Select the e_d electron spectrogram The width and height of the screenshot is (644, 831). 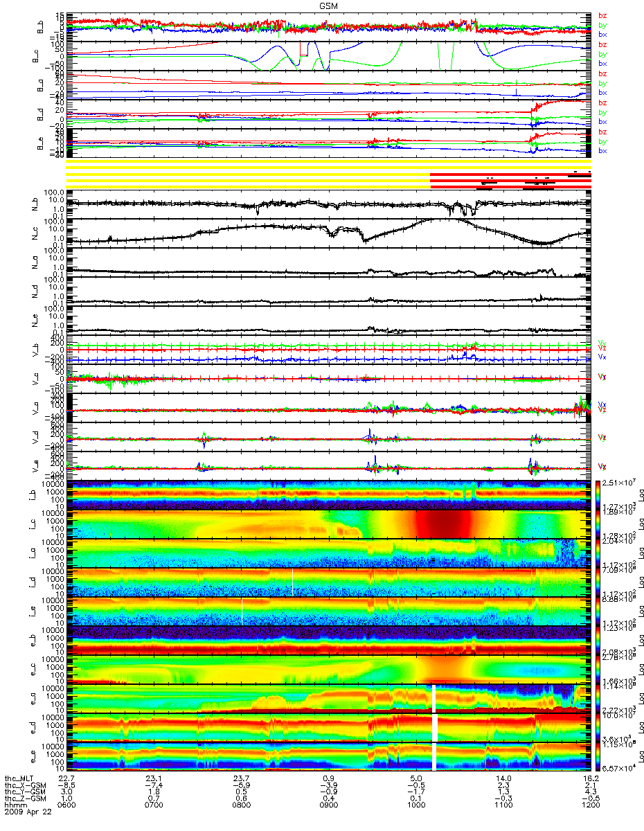(x=329, y=727)
